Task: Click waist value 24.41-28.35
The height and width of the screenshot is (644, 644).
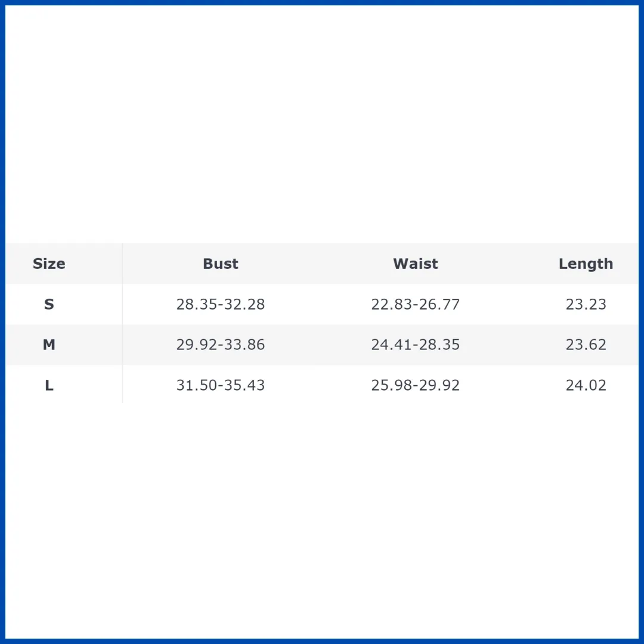Action: pos(415,345)
